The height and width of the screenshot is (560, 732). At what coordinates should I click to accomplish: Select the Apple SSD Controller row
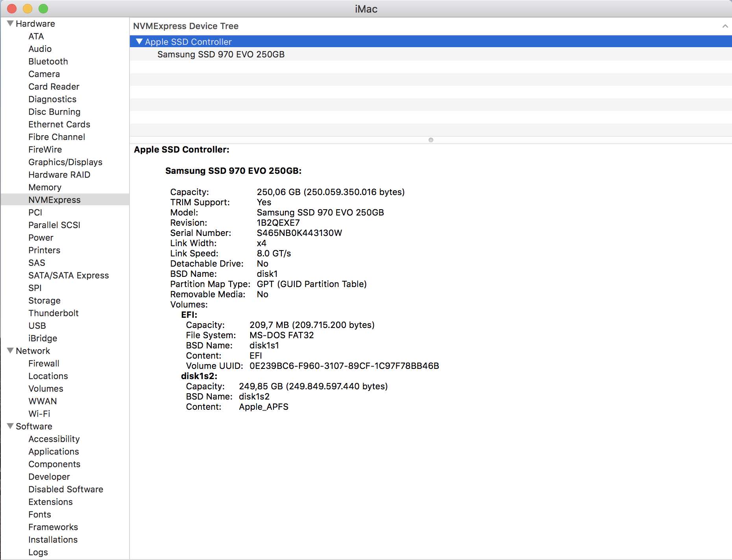pos(431,42)
